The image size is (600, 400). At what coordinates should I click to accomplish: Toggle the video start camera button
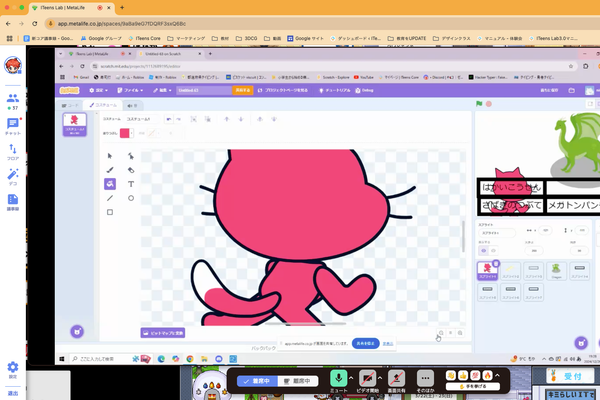[x=367, y=378]
